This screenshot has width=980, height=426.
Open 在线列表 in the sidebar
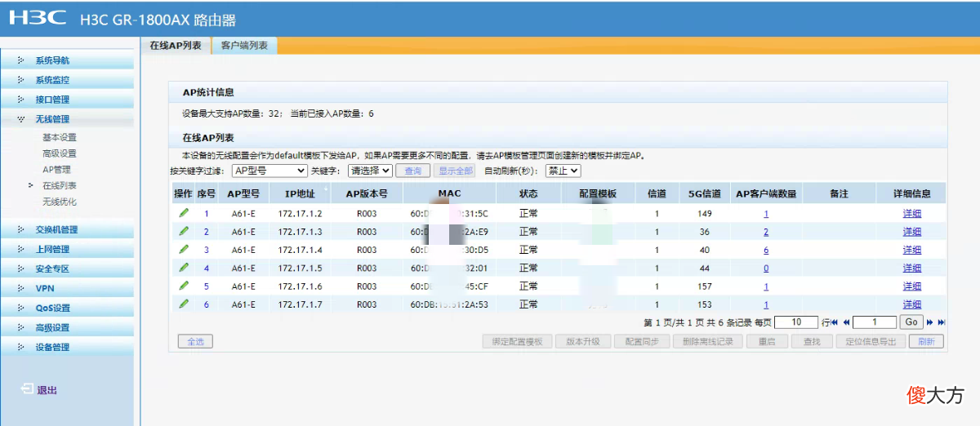(x=60, y=185)
